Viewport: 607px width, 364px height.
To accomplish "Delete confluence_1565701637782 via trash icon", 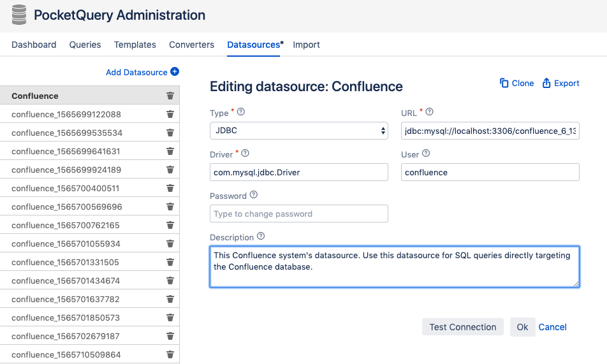I will click(170, 299).
